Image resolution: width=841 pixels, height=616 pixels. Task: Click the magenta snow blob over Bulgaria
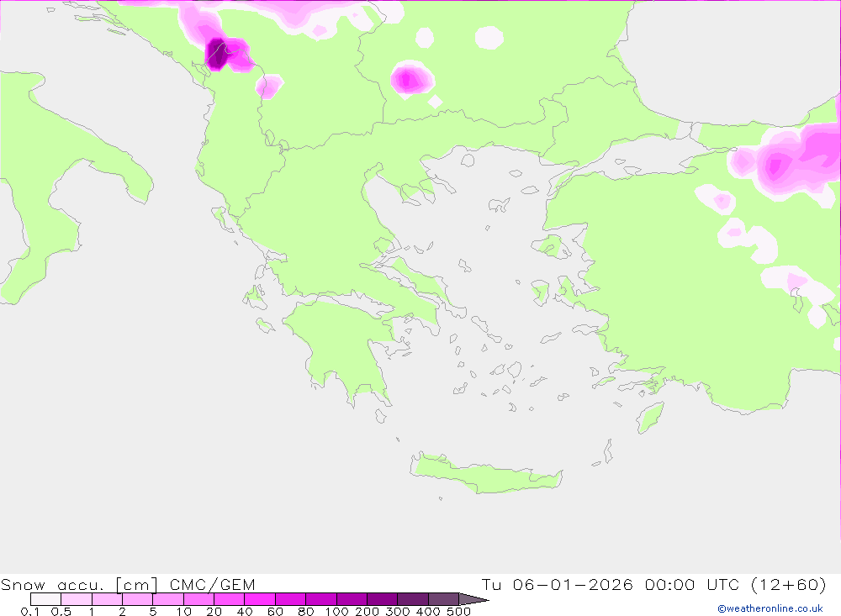point(411,79)
